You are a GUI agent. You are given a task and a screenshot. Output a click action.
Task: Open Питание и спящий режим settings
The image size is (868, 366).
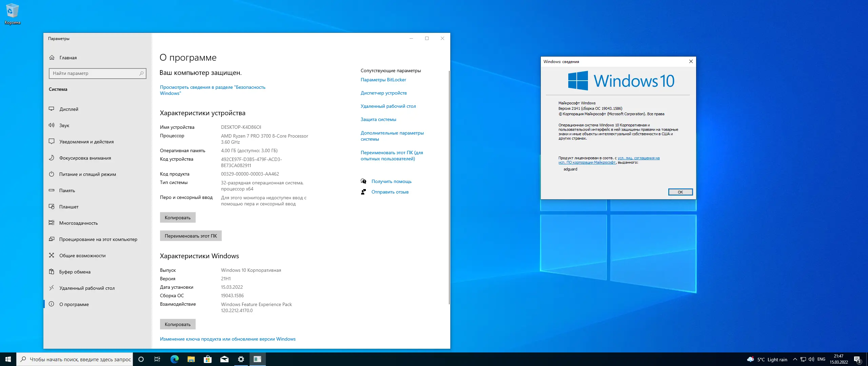(x=87, y=174)
